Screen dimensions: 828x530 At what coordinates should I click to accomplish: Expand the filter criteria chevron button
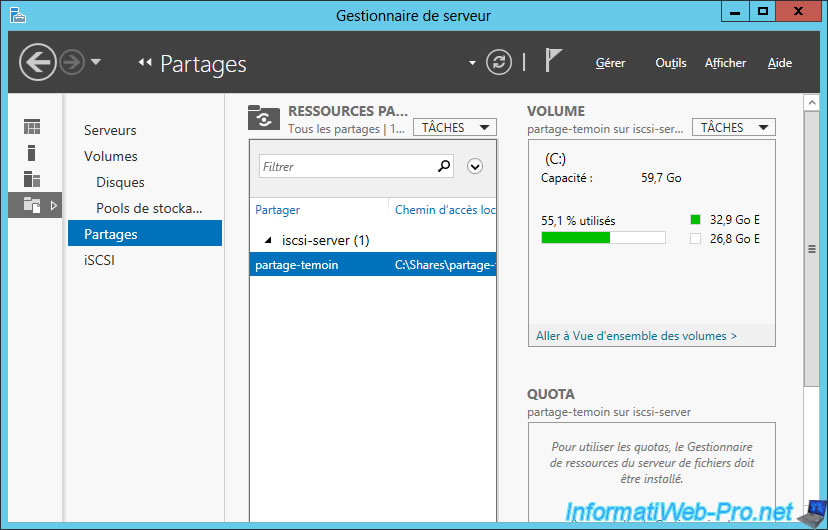coord(475,167)
